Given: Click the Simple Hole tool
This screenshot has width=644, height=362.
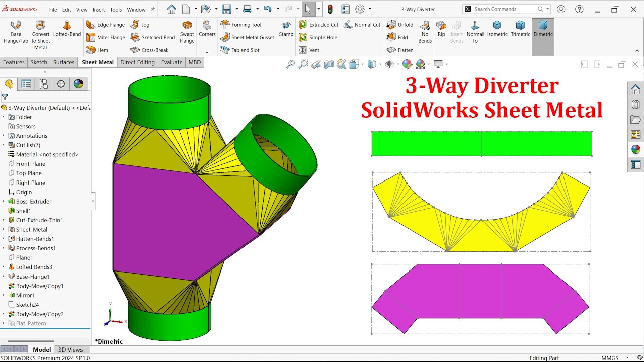Looking at the screenshot, I should point(317,37).
